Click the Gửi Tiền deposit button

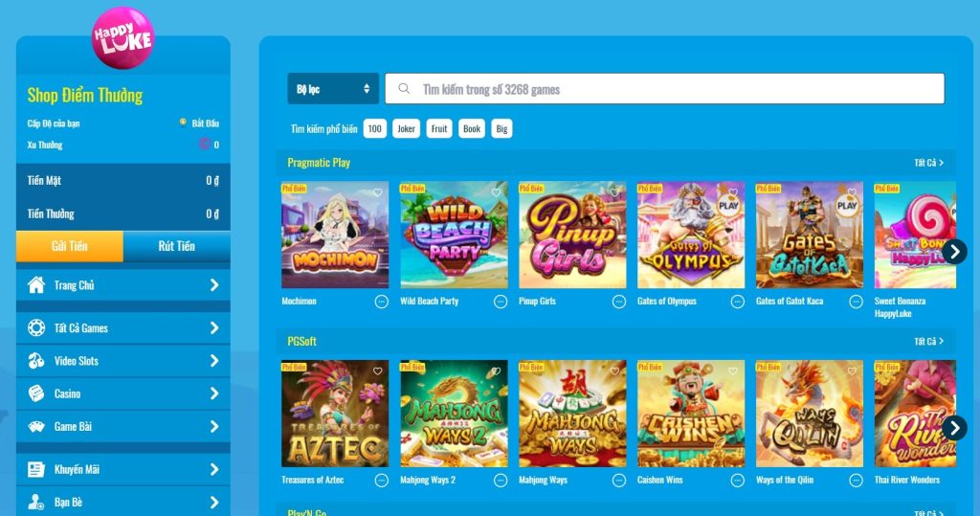click(69, 246)
